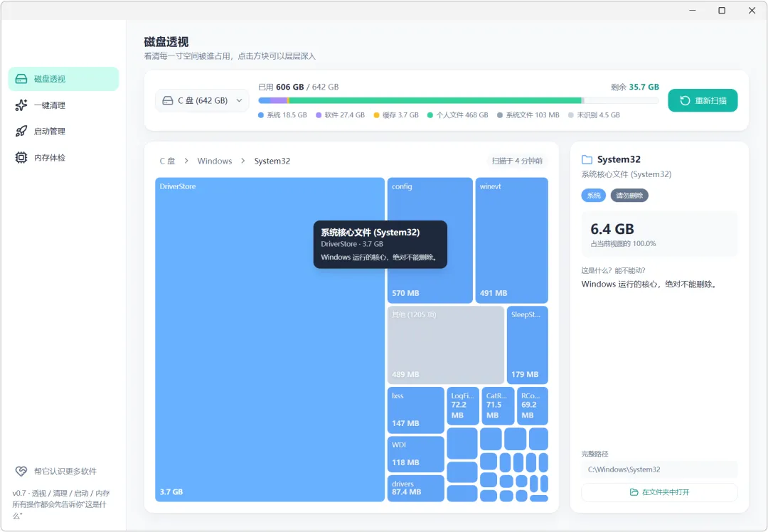Switch to 启动管理 in sidebar
Image resolution: width=768 pixels, height=532 pixels.
tap(63, 132)
